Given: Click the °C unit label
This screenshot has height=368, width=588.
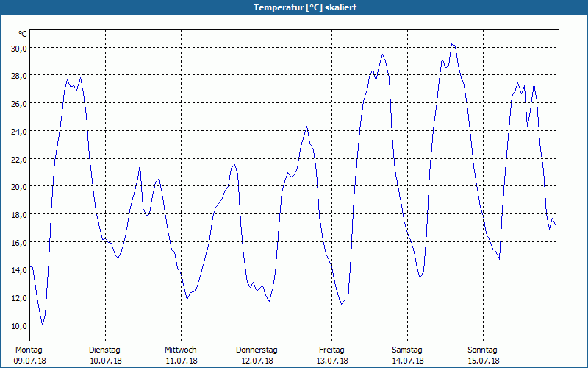Looking at the screenshot, I should click(23, 34).
